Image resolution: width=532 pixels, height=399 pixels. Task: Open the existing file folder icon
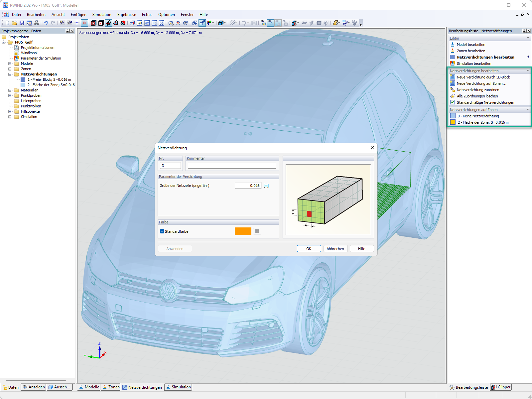pos(15,23)
